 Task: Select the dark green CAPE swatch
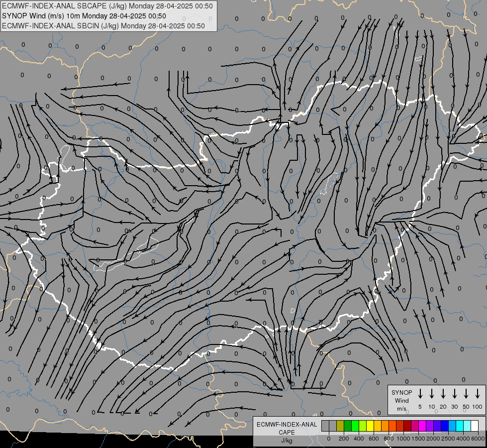(348, 426)
